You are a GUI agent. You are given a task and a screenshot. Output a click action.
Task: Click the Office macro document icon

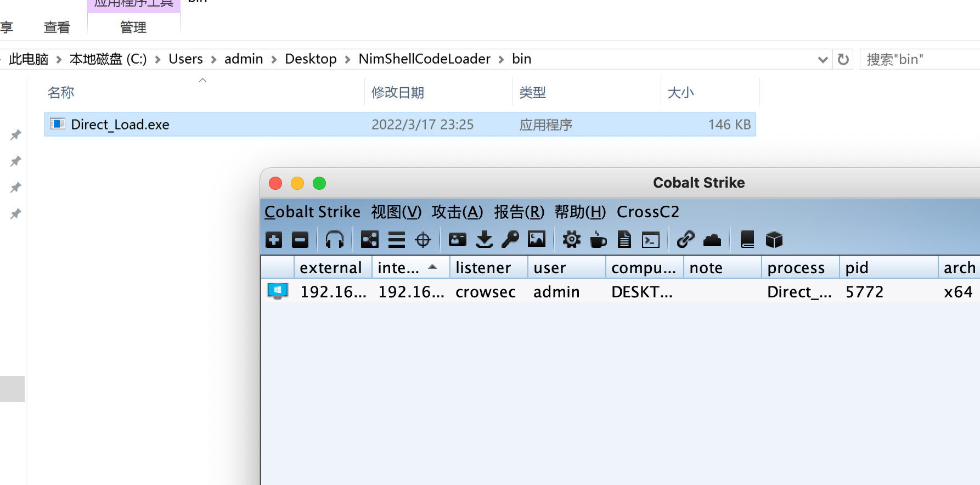pos(624,240)
